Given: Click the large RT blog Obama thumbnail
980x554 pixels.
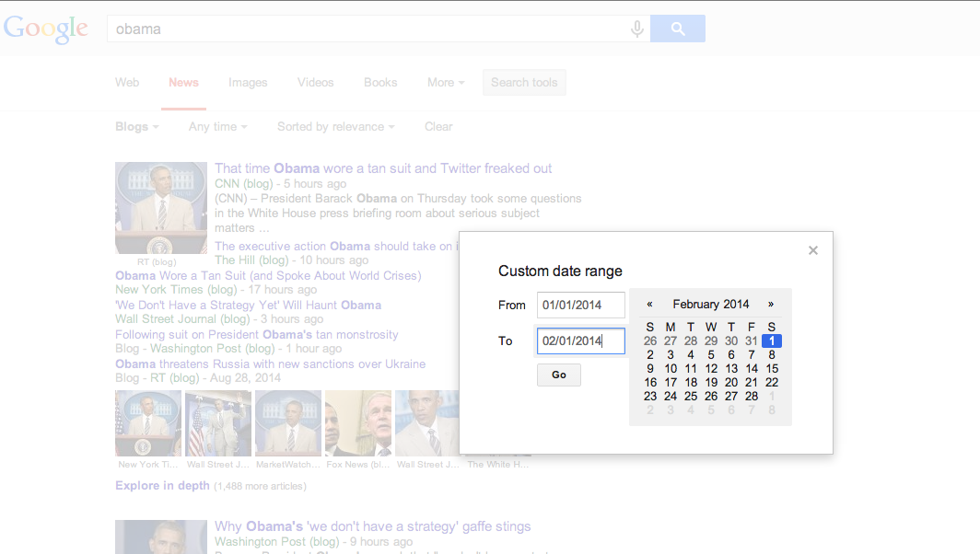Looking at the screenshot, I should pos(161,208).
